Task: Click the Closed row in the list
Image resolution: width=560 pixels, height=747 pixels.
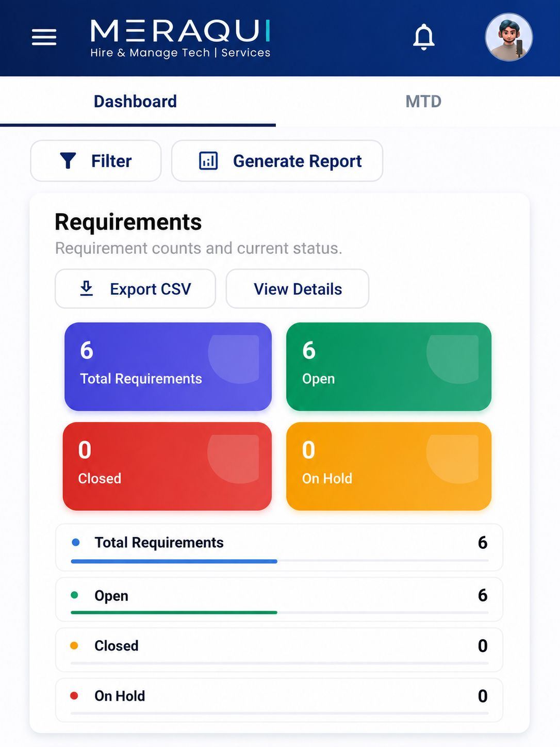Action: tap(279, 650)
